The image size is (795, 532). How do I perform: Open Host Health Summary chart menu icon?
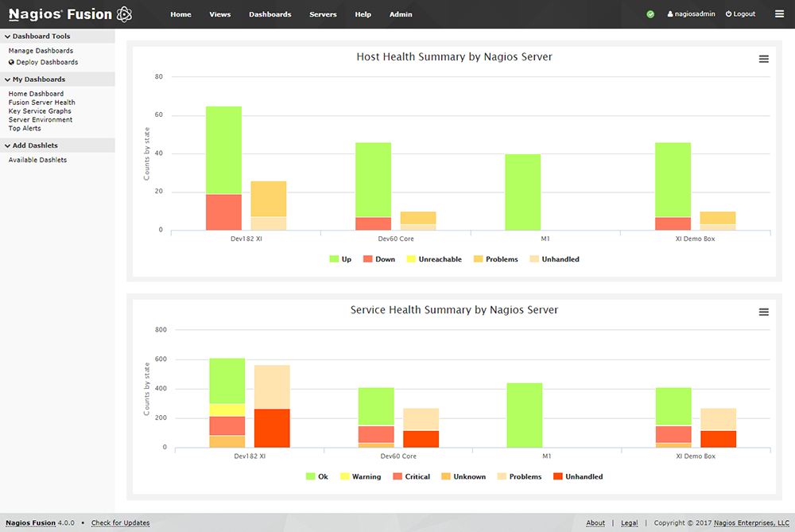tap(764, 60)
